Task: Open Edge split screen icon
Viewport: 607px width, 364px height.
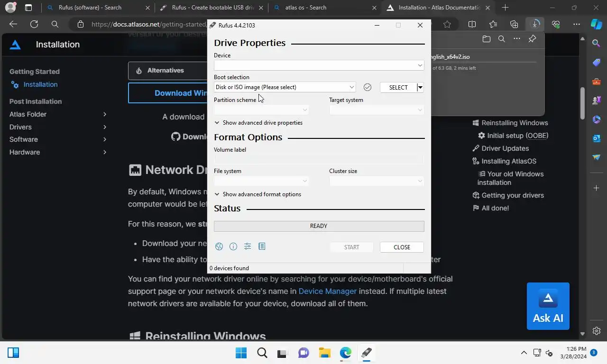Action: 472,24
